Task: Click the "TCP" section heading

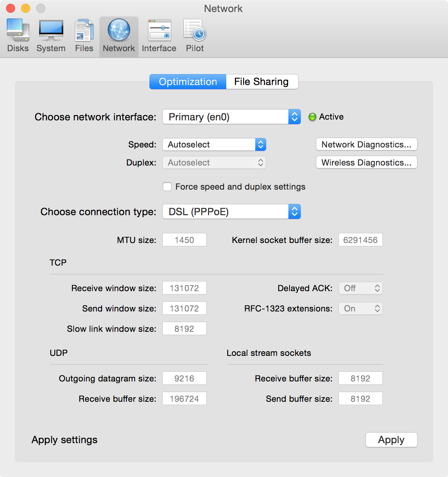Action: click(x=58, y=263)
